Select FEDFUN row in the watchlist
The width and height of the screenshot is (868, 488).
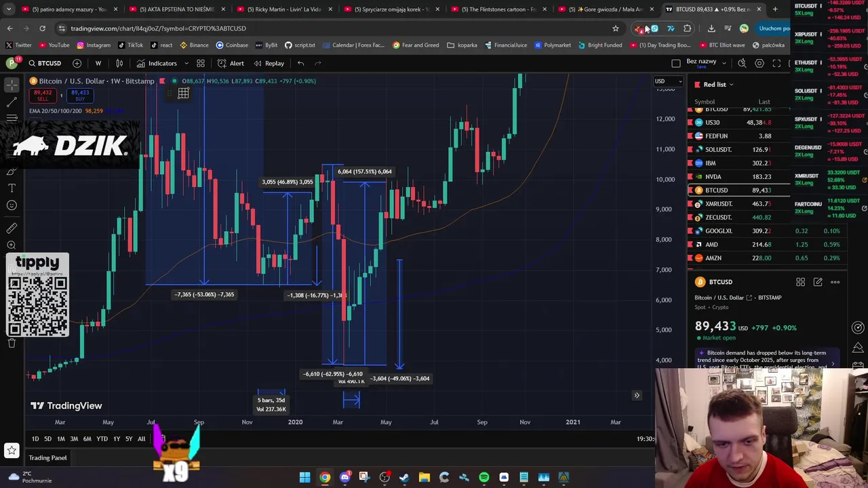(739, 136)
